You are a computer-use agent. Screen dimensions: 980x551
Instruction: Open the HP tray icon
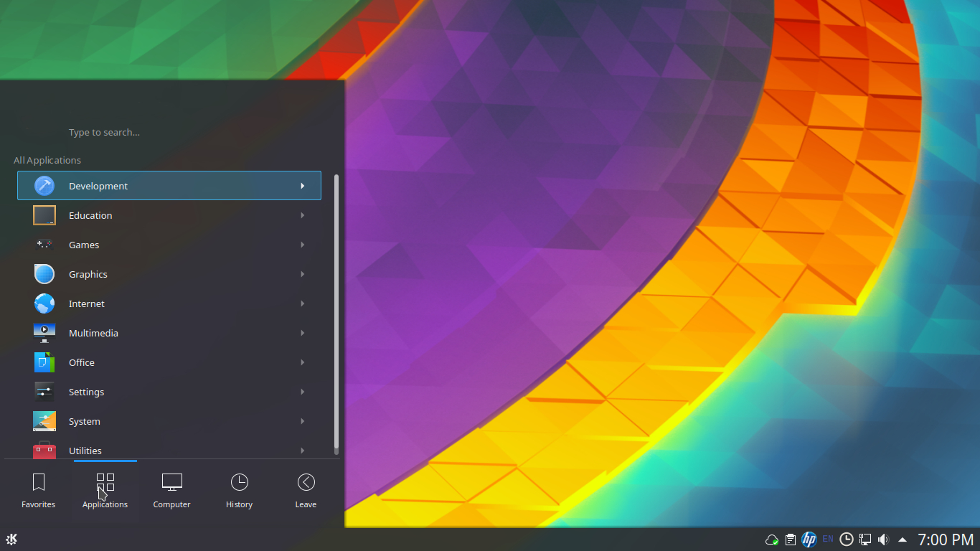click(x=809, y=540)
